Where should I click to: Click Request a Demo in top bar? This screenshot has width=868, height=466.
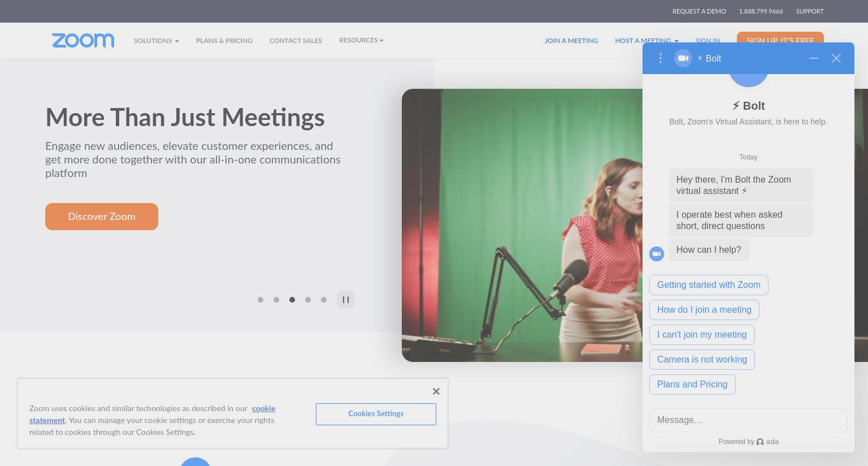click(x=699, y=11)
